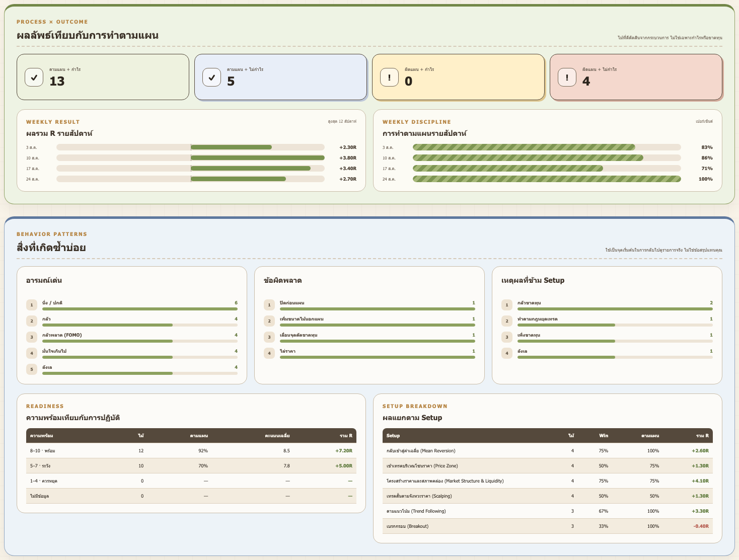This screenshot has width=739, height=560.
Task: Click the heading ผลลัพธ์เทียบกับการทำตามแผน
Action: click(x=88, y=35)
